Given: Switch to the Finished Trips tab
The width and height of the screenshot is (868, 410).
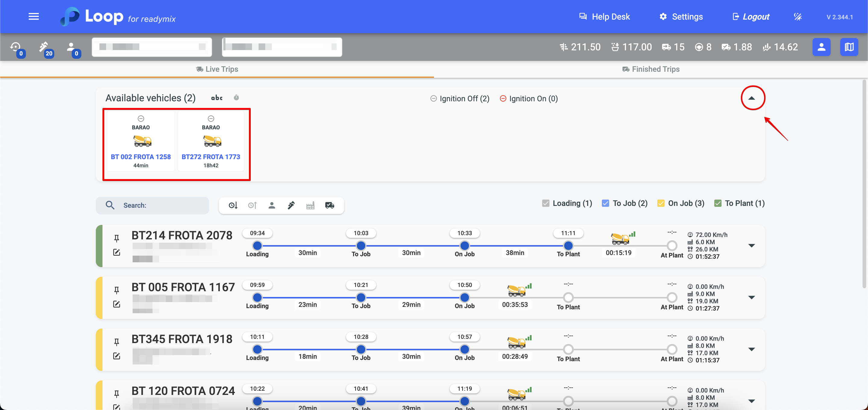Looking at the screenshot, I should 651,69.
